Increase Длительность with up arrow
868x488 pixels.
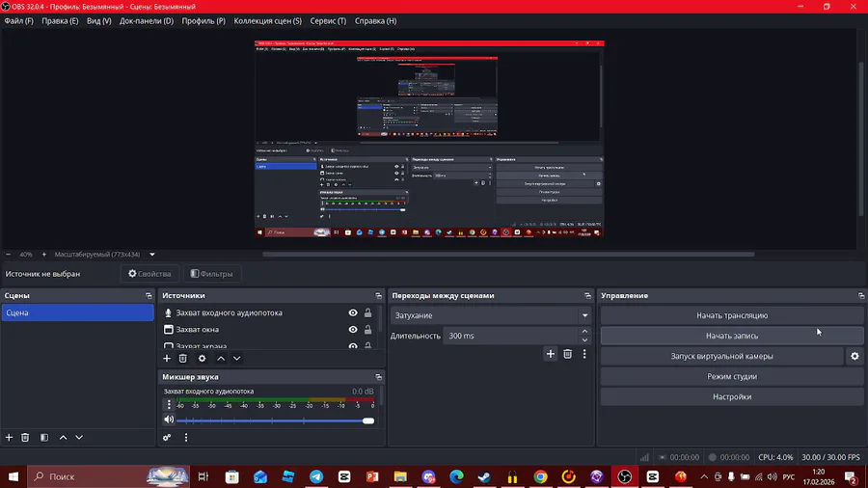click(584, 332)
